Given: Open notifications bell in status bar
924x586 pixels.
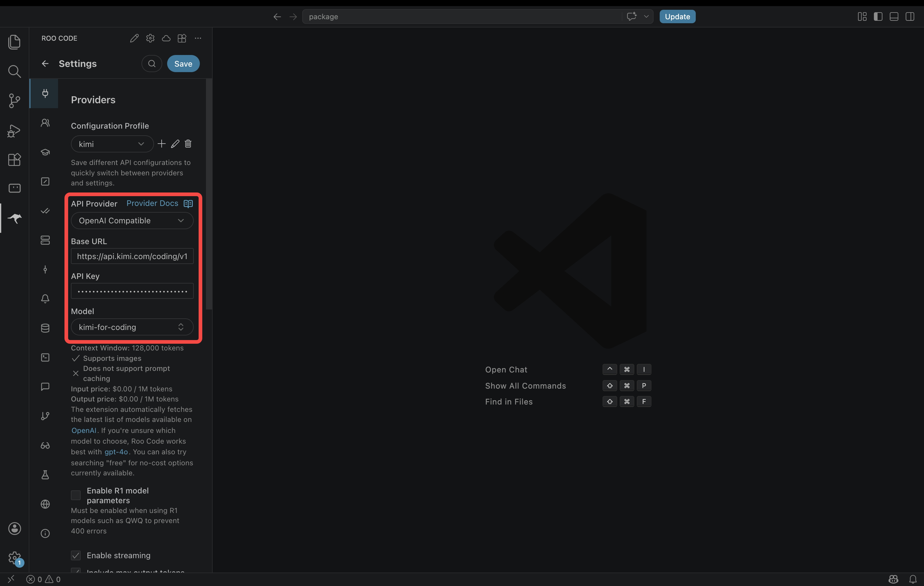Looking at the screenshot, I should pyautogui.click(x=913, y=579).
